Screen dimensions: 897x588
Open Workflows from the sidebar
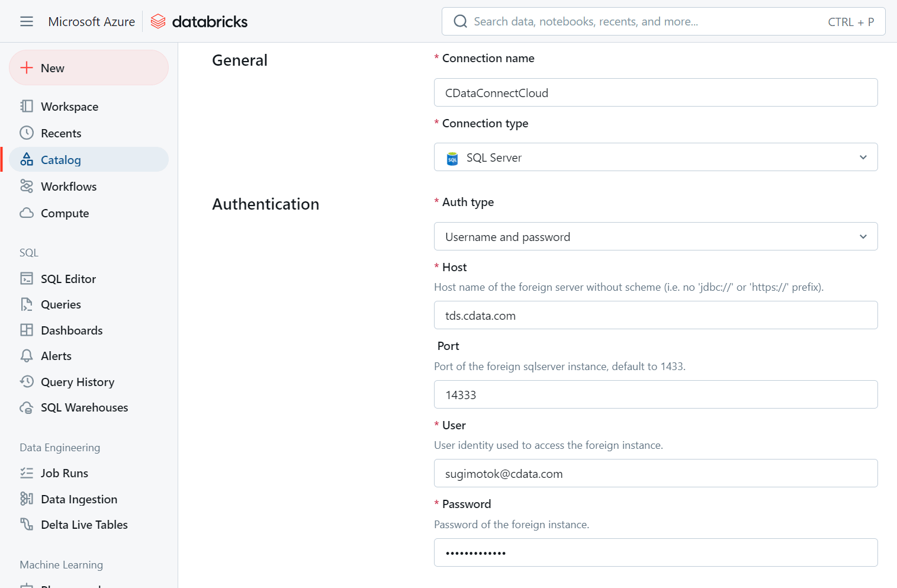click(89, 186)
